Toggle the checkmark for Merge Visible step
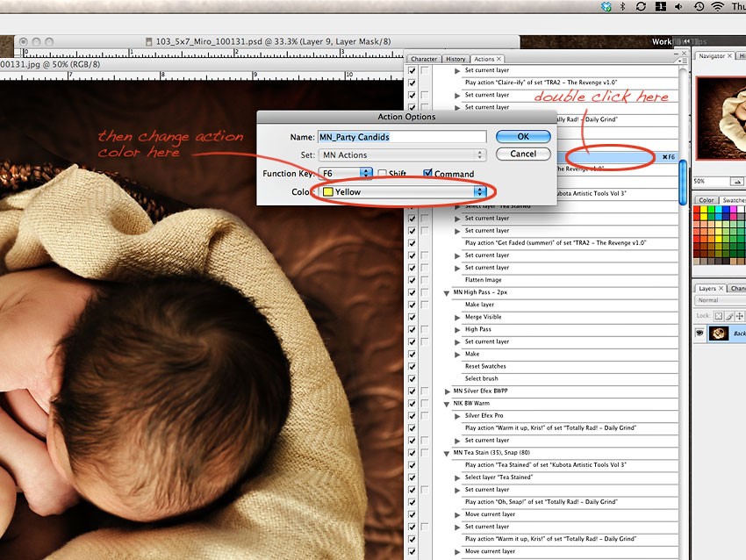746x560 pixels. tap(412, 318)
